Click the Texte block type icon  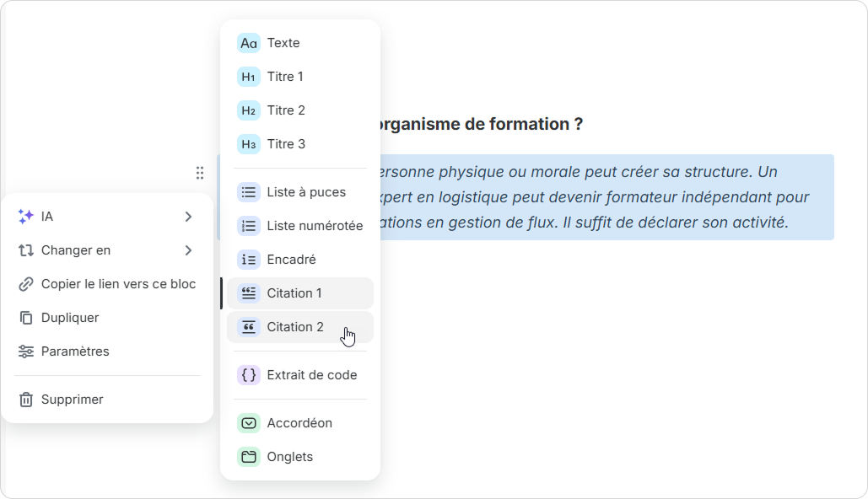coord(248,43)
